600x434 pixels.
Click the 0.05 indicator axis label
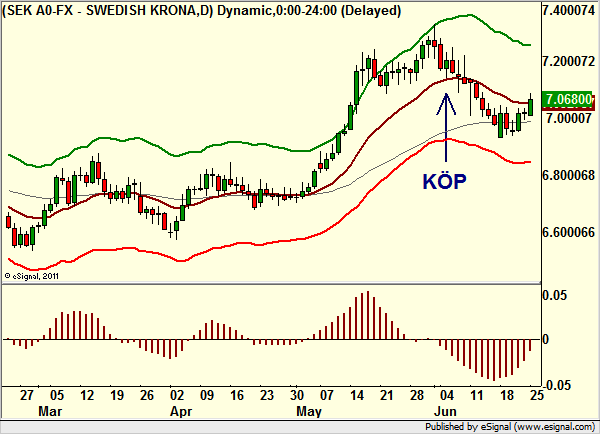(x=555, y=295)
